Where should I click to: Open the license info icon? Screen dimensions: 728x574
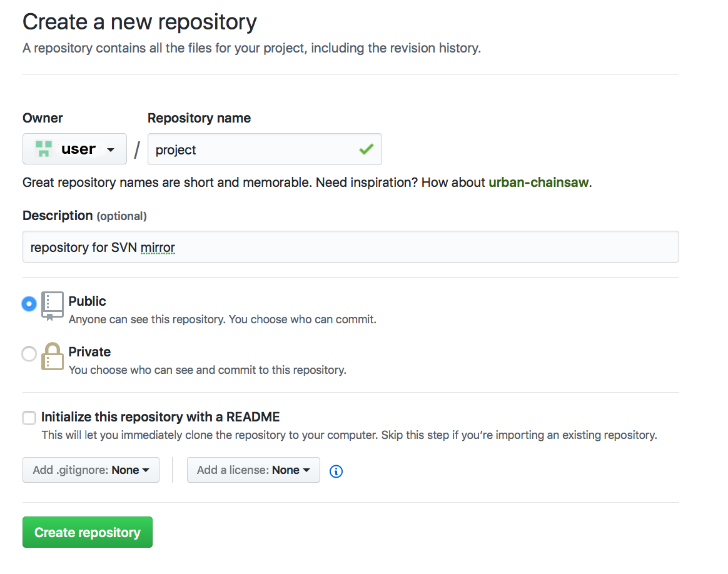pos(336,471)
